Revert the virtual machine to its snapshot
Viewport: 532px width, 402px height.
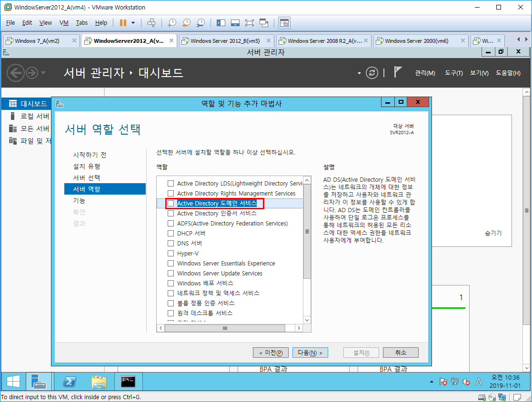(x=186, y=23)
